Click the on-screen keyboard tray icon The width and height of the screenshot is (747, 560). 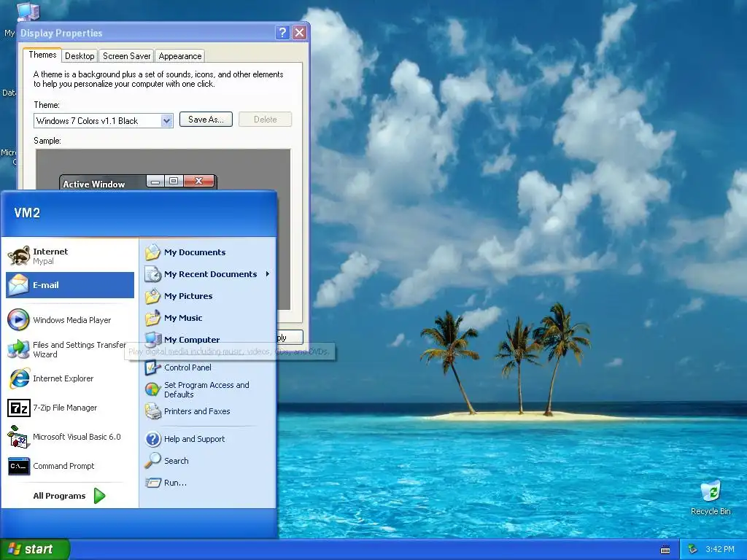[x=665, y=550]
